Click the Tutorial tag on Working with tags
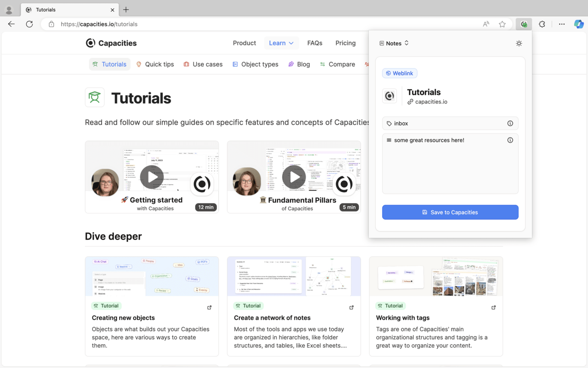The height and width of the screenshot is (368, 588). point(391,306)
